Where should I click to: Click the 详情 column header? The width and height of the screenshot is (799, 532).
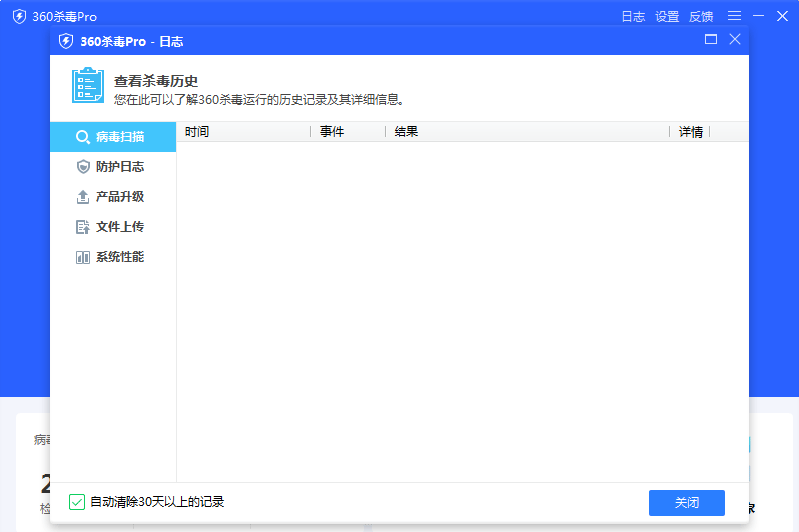pos(690,132)
